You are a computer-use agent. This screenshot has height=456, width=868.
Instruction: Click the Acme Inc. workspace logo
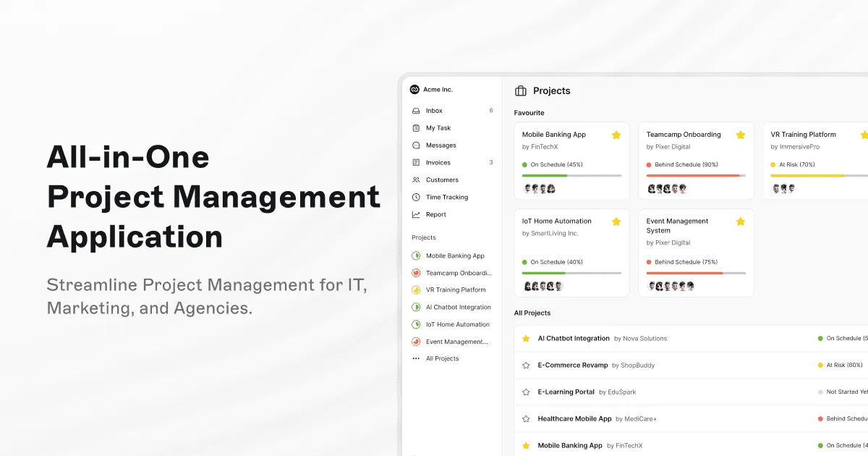pos(413,89)
